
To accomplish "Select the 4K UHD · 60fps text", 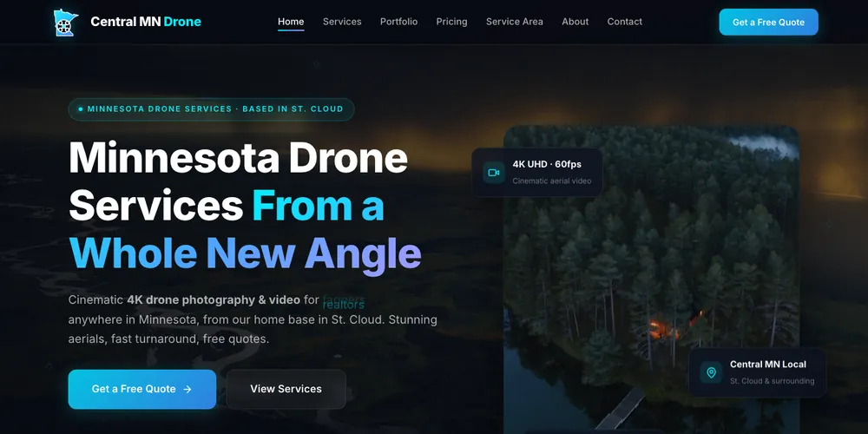I will [x=547, y=164].
